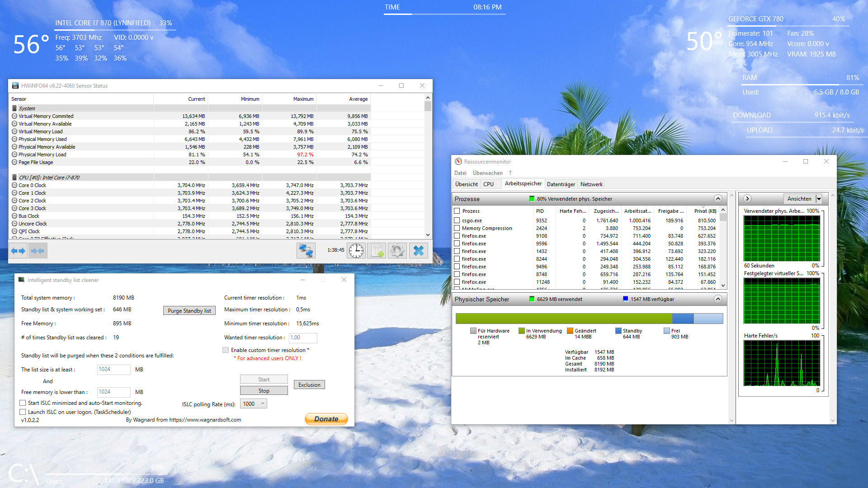Enable custom timer resolution checkbox

[226, 350]
